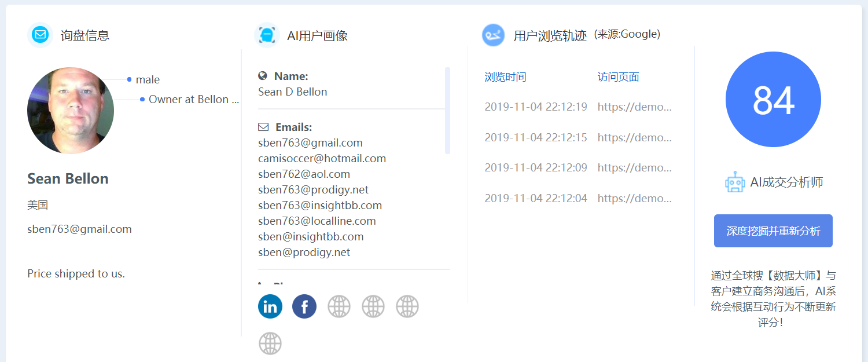Click the globe icon on the bottom row
Viewport: 868px width, 362px height.
(x=270, y=343)
